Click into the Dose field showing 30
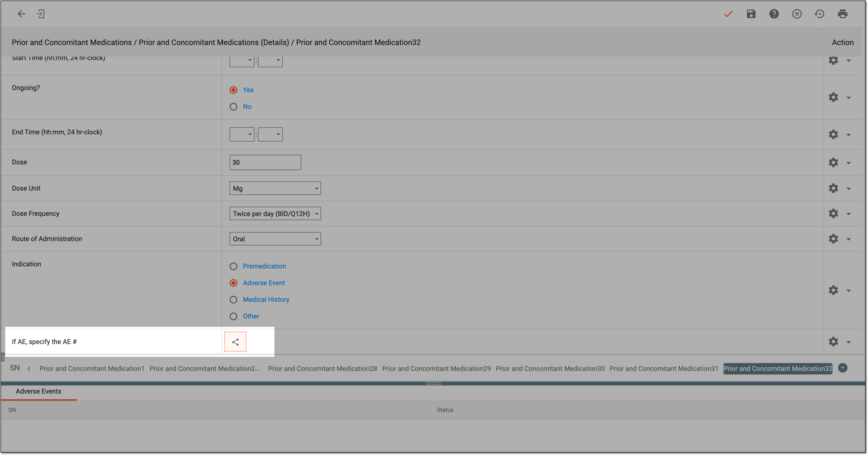Screen dimensions: 868x455 265,163
